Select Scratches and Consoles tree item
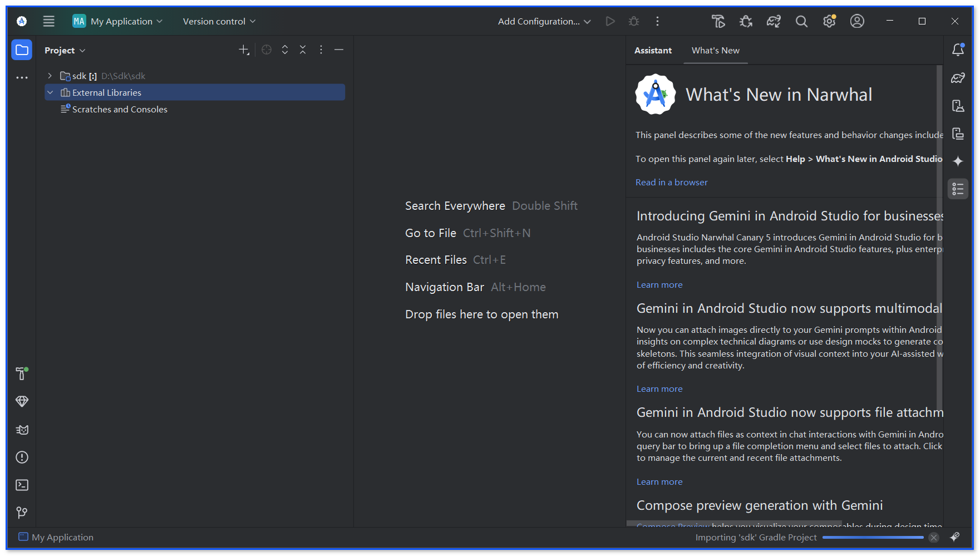Image resolution: width=980 pixels, height=556 pixels. 195,109
